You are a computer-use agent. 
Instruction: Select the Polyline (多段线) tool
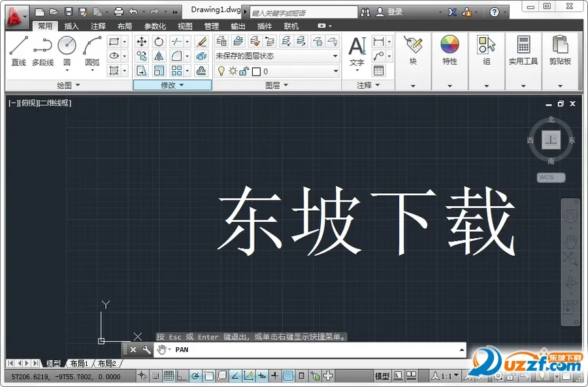point(41,46)
